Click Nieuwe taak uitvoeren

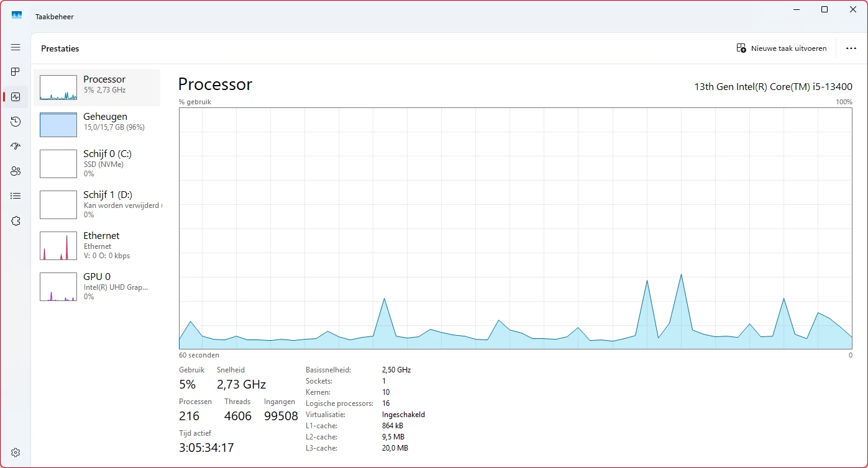(x=782, y=48)
